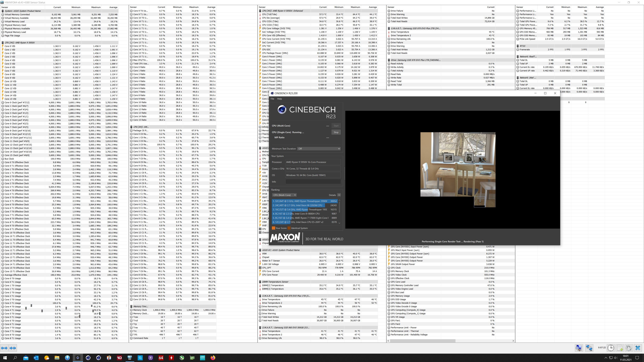This screenshot has width=644, height=362.
Task: Open File Explorer on taskbar
Action: click(x=57, y=358)
